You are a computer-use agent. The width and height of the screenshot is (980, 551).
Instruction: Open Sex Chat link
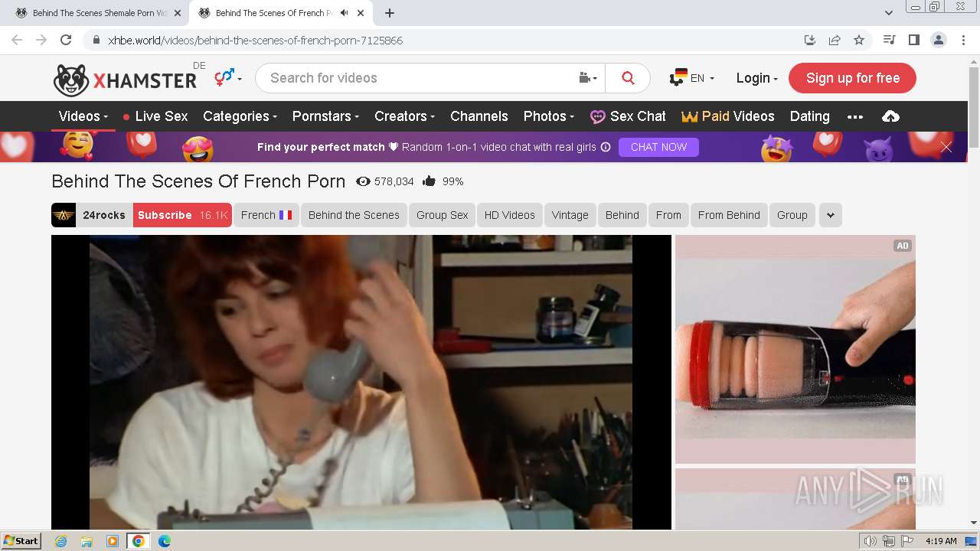tap(628, 116)
